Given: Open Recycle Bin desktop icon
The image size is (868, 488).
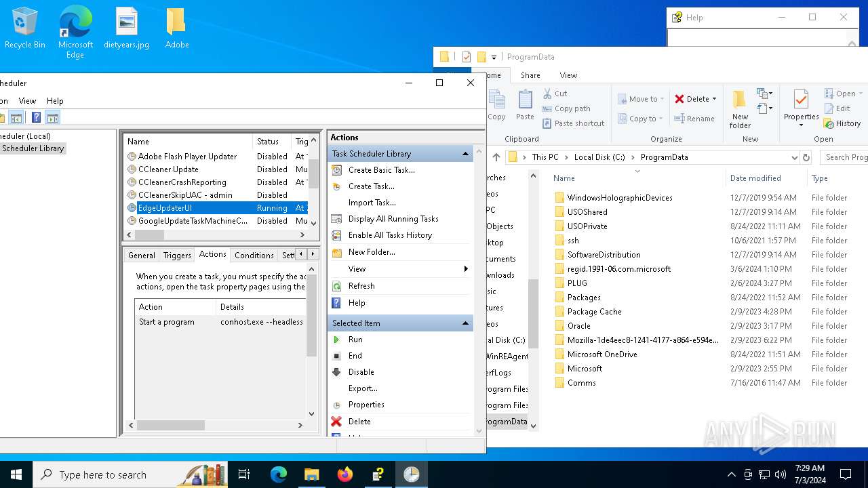Looking at the screenshot, I should [25, 28].
